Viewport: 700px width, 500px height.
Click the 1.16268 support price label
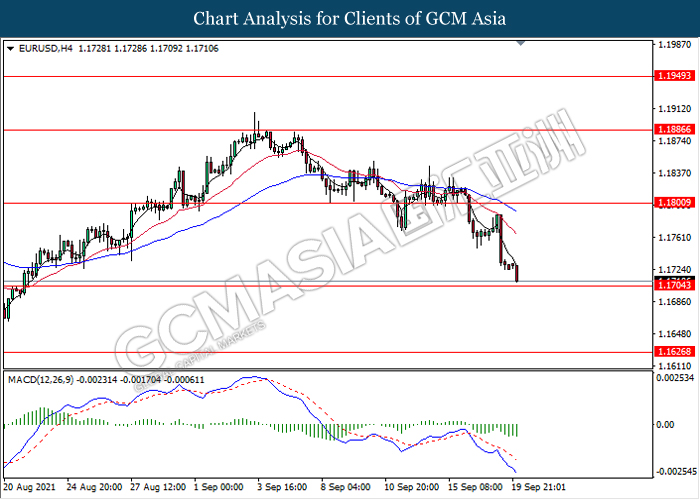coord(675,352)
